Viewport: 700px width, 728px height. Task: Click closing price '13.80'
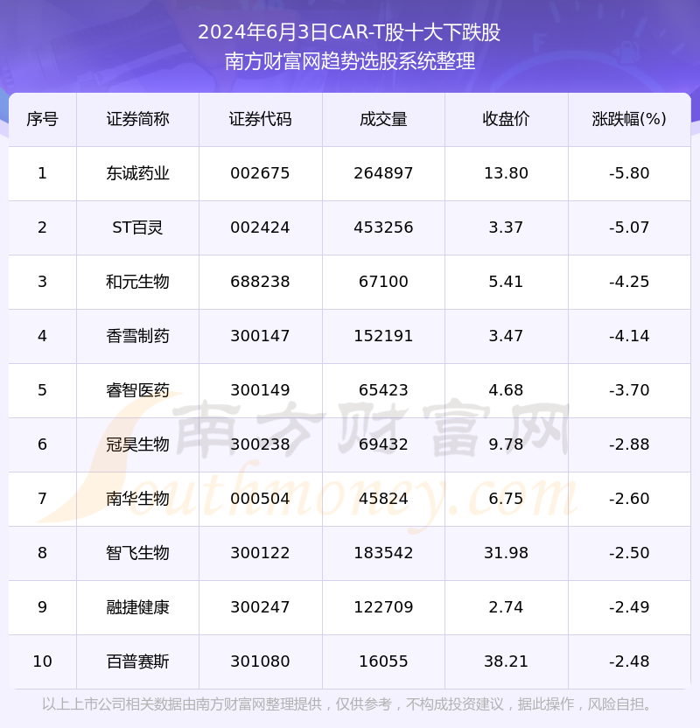[x=506, y=173]
